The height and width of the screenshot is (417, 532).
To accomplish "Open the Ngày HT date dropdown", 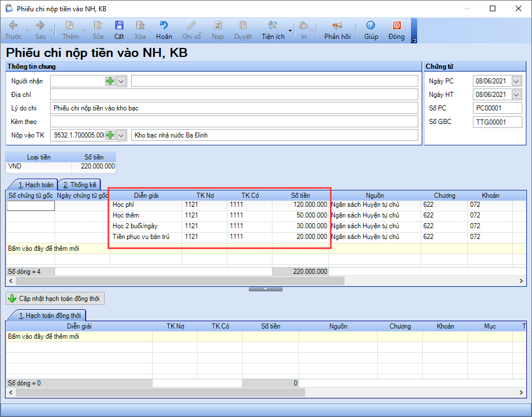I will (516, 95).
